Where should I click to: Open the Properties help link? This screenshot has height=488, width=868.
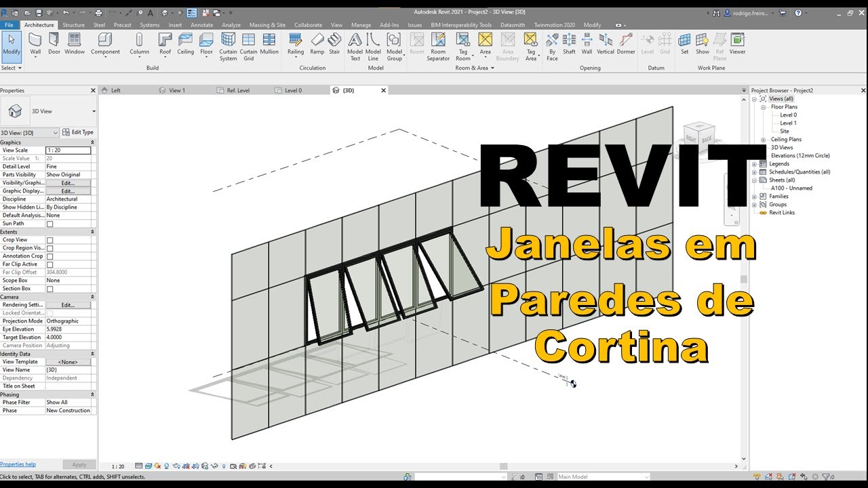pyautogui.click(x=18, y=464)
